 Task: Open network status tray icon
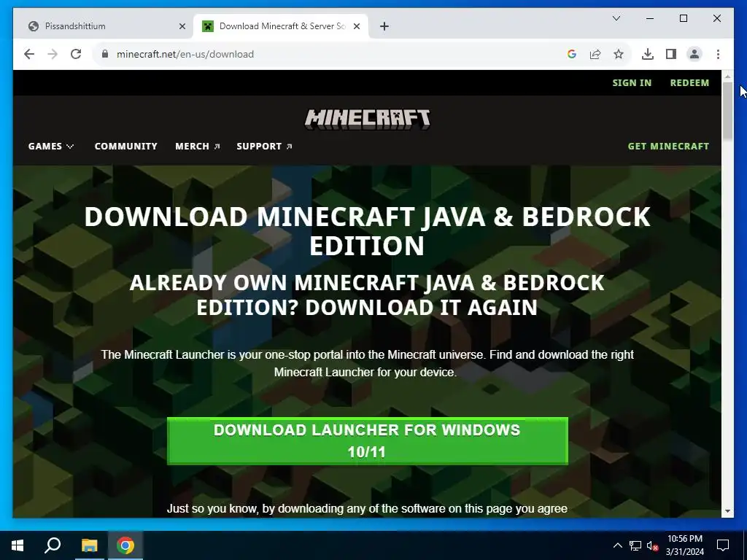coord(635,545)
